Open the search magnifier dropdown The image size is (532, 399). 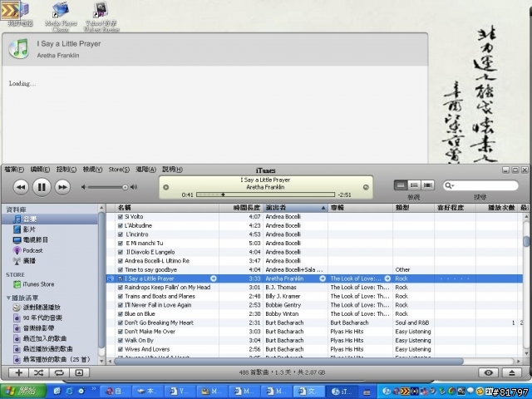click(450, 185)
